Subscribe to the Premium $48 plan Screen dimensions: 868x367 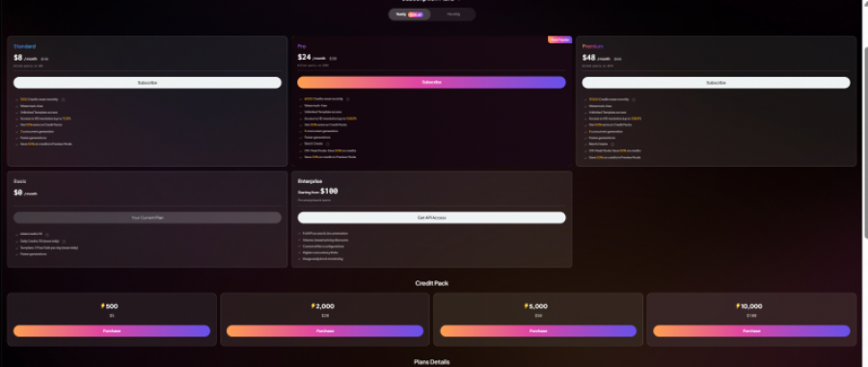tap(716, 83)
